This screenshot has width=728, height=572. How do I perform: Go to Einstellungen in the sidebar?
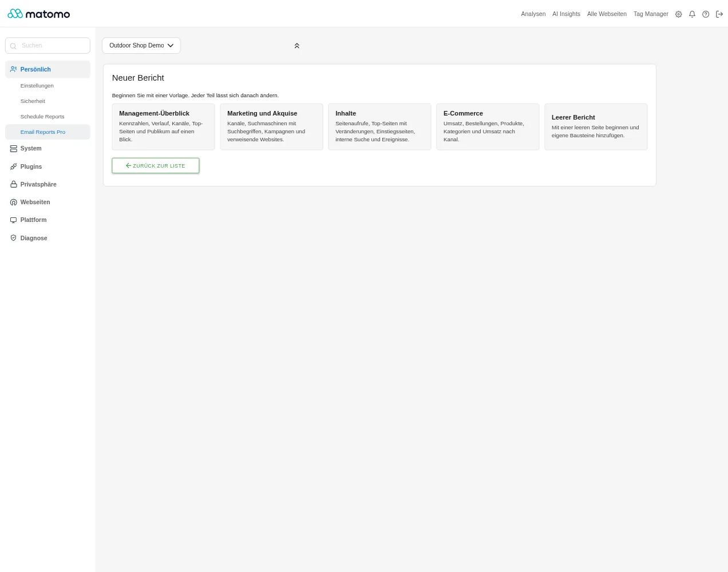pos(48,86)
